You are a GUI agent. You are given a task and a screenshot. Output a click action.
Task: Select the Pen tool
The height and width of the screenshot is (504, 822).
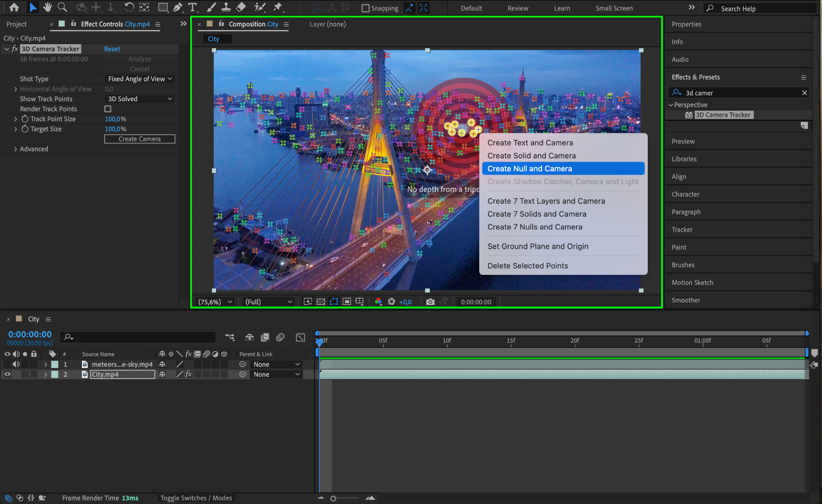pyautogui.click(x=177, y=7)
